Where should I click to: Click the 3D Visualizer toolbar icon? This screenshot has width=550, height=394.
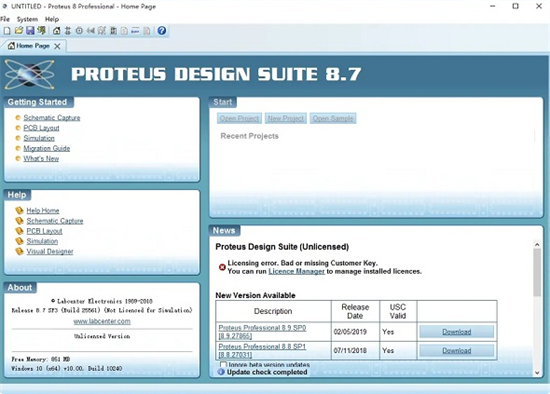pyautogui.click(x=90, y=31)
